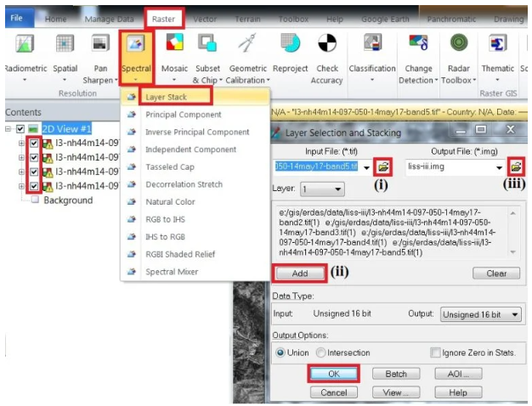This screenshot has height=406, width=532.
Task: Expand the first l3-nh44m14 layer node
Action: click(x=21, y=144)
